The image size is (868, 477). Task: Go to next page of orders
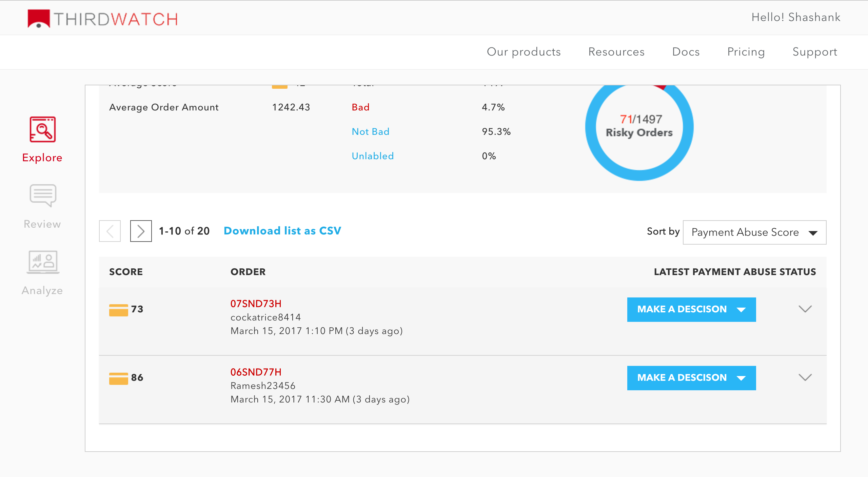141,231
